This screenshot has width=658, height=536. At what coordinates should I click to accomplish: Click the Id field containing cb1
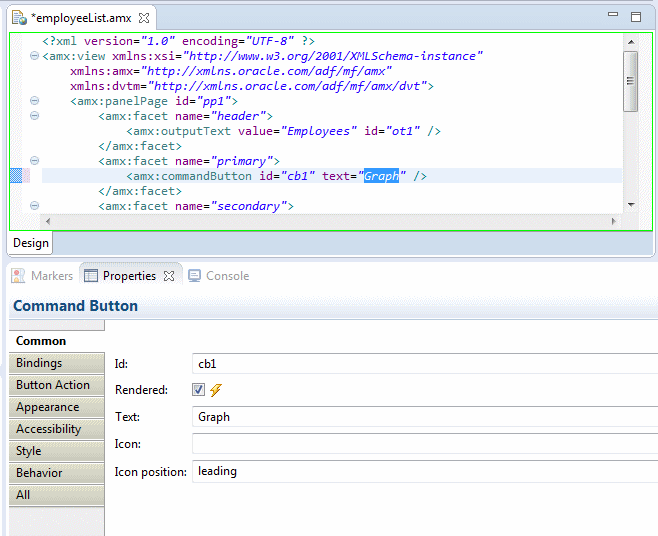425,364
